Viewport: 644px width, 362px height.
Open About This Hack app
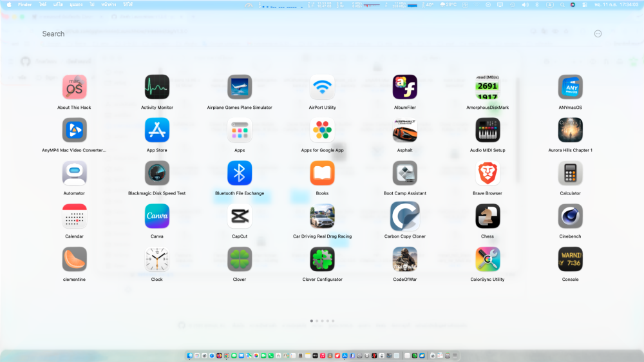pyautogui.click(x=74, y=87)
